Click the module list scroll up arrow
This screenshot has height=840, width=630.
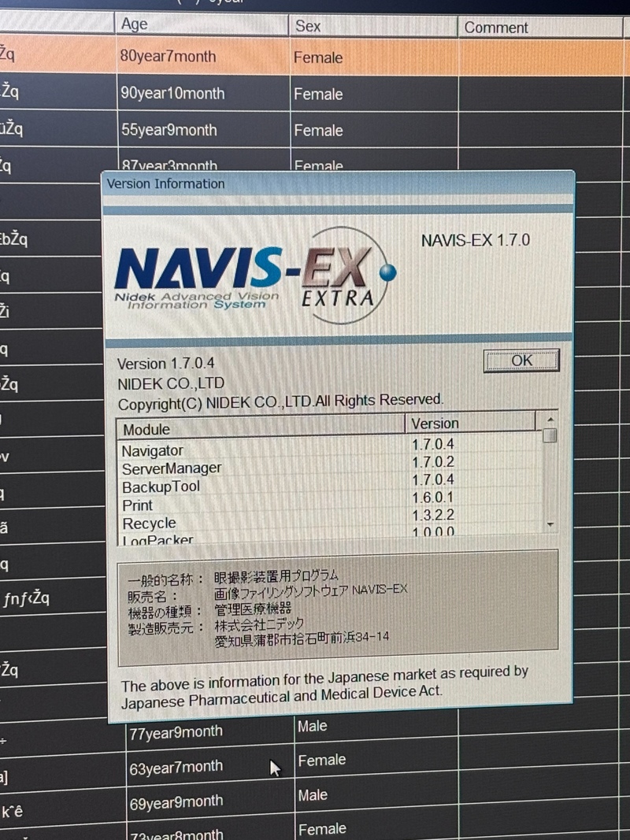[550, 420]
